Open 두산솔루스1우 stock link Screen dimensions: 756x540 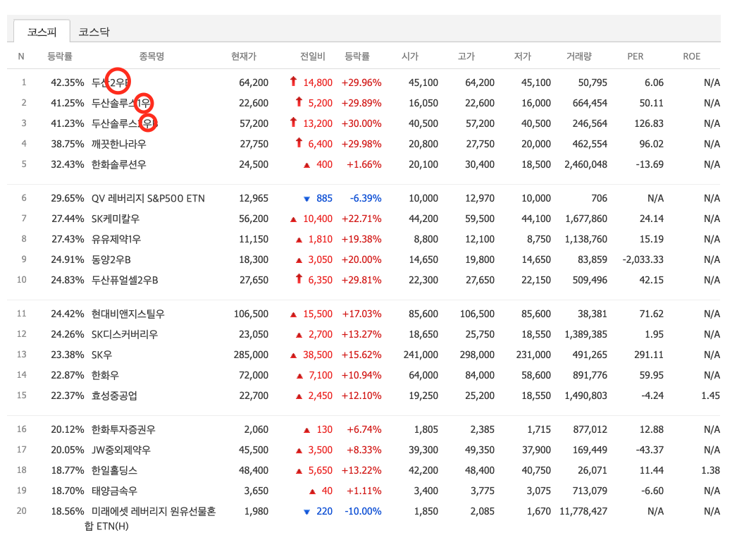click(121, 103)
